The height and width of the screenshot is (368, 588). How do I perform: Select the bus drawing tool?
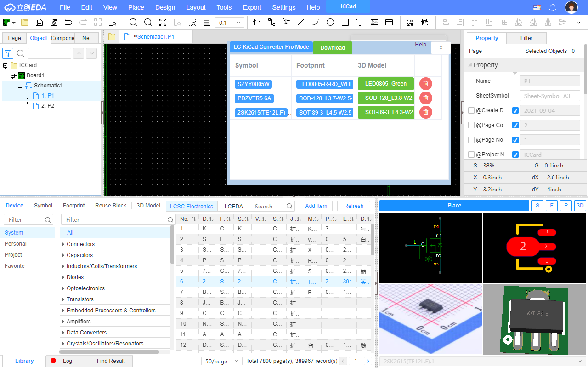point(286,22)
